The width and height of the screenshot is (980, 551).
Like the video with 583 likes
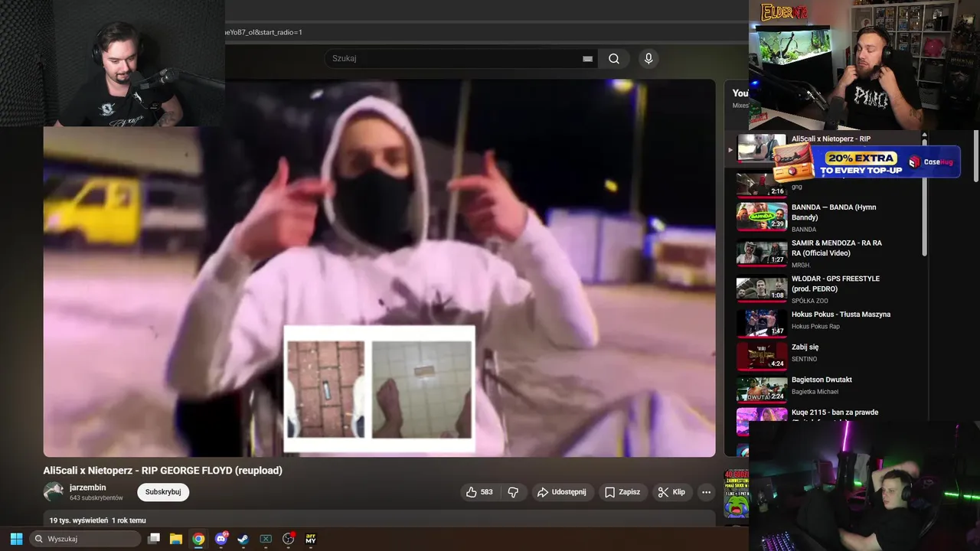coord(479,492)
